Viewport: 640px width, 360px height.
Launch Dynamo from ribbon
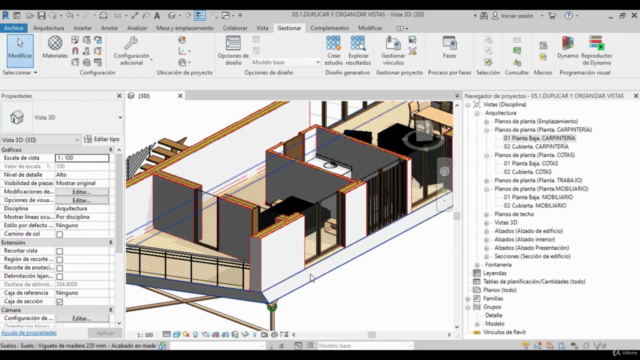point(567,43)
